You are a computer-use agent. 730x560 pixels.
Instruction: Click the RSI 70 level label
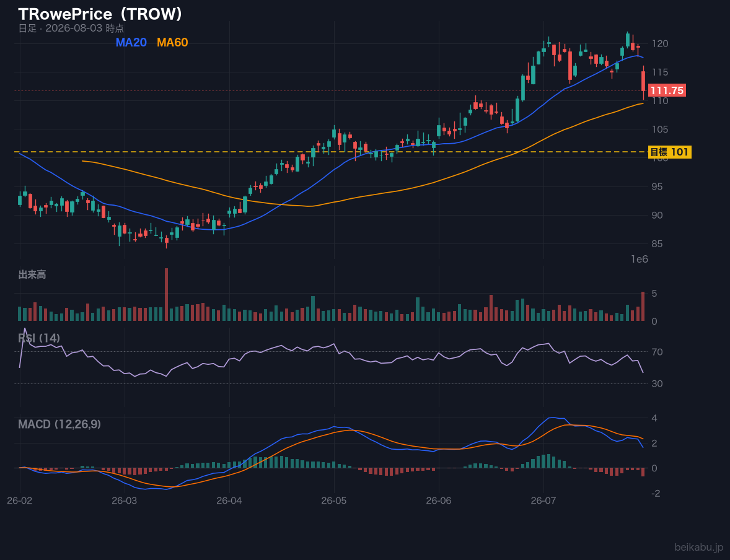(657, 352)
